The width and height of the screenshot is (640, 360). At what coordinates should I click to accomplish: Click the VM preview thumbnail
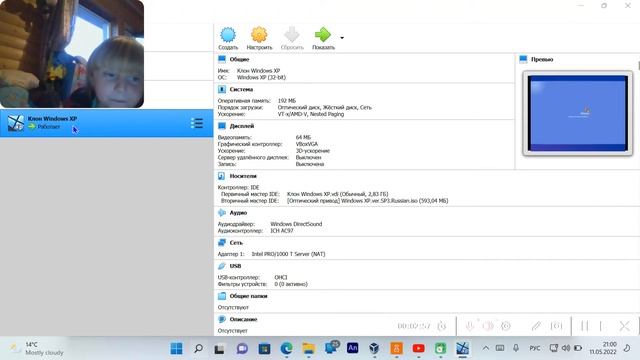pos(578,113)
